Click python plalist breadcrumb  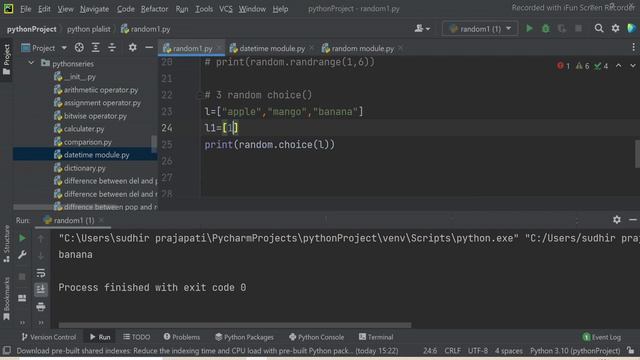click(89, 29)
